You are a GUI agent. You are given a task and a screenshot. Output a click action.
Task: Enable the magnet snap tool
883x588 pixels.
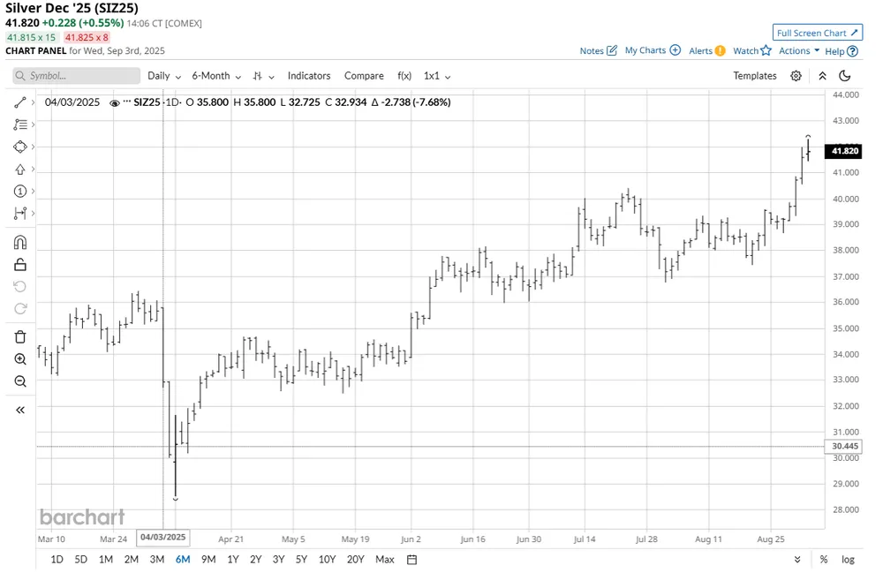click(19, 241)
